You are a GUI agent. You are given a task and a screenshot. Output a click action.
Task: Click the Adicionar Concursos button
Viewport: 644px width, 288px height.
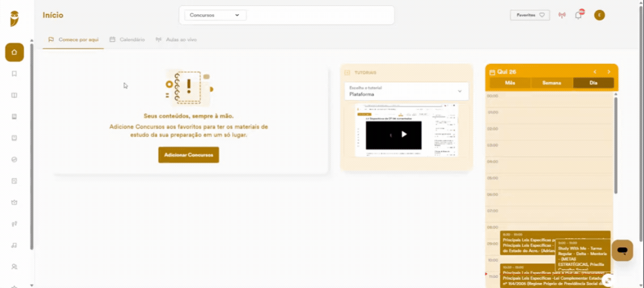coord(189,155)
